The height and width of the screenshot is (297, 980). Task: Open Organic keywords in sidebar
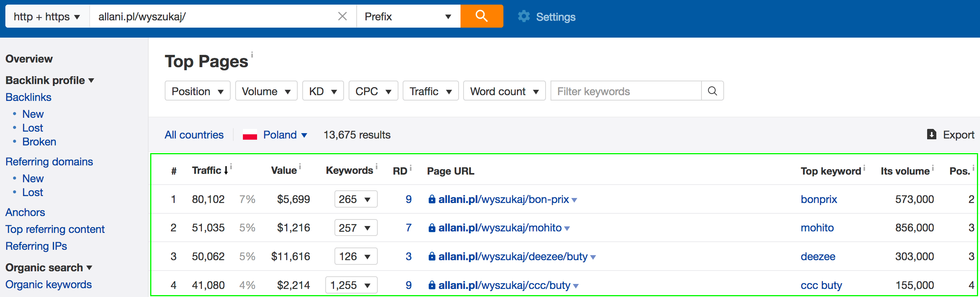pyautogui.click(x=49, y=284)
